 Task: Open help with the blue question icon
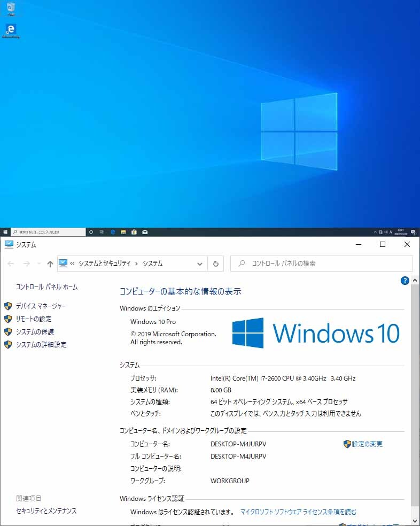pos(405,281)
